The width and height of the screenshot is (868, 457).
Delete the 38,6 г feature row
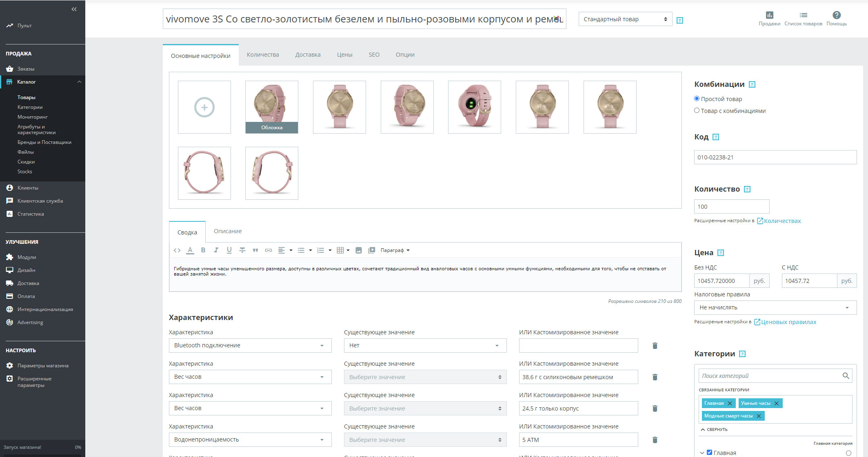655,377
